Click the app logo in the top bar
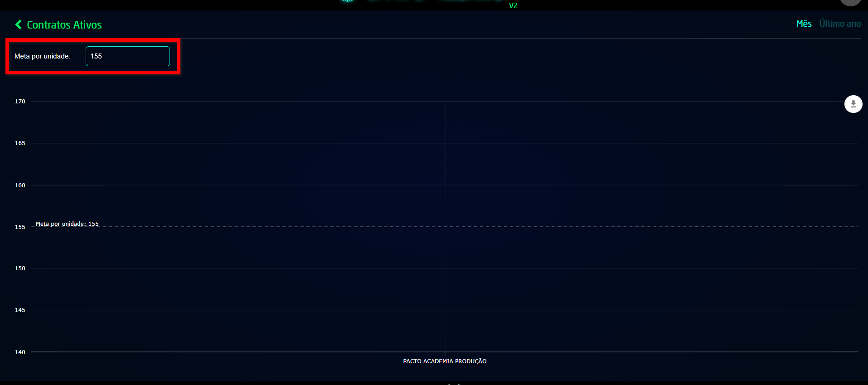This screenshot has height=385, width=868. coord(348,1)
